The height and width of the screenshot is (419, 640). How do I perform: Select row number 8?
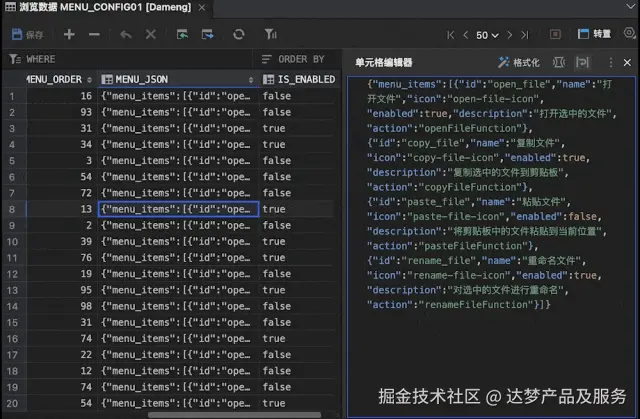tap(12, 209)
